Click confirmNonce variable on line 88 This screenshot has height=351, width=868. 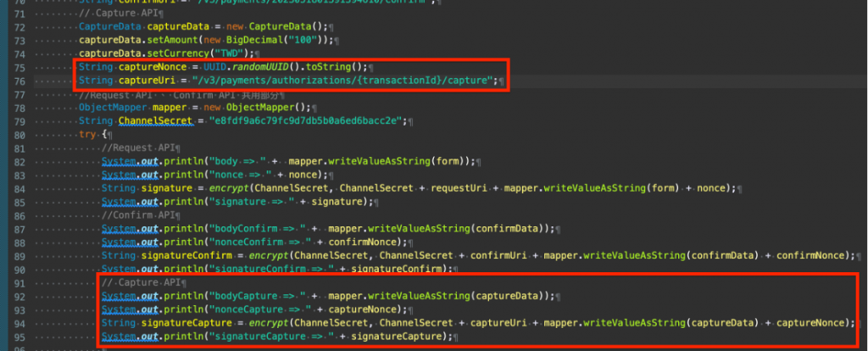tap(368, 242)
